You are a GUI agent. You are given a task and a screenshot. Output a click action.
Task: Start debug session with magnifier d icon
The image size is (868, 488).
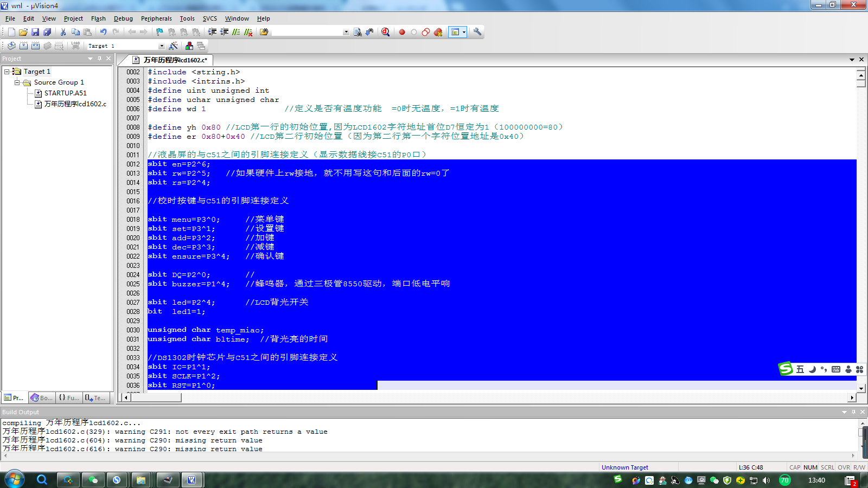click(385, 32)
